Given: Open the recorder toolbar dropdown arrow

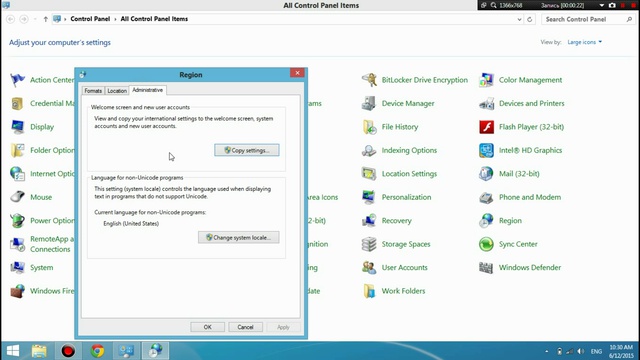Looking at the screenshot, I should point(602,5).
